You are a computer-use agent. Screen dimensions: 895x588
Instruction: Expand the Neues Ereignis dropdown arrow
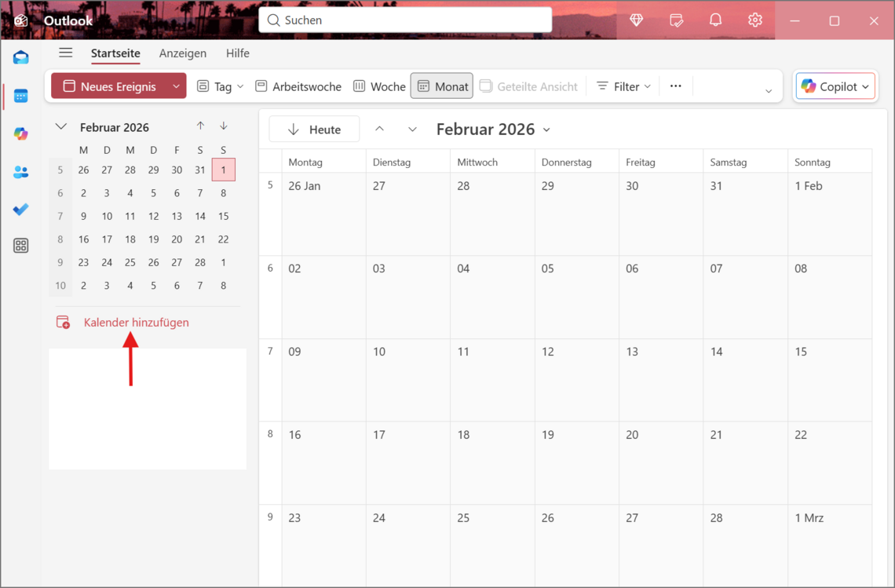coord(177,86)
